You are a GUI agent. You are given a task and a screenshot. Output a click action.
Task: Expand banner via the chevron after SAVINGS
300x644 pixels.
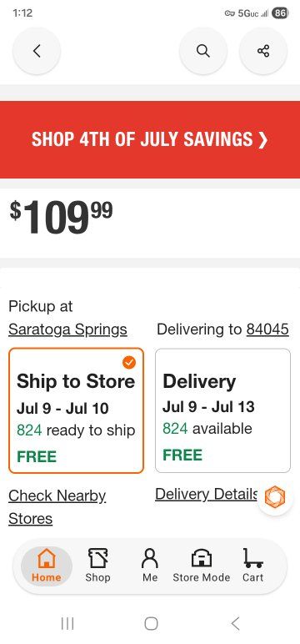[x=263, y=140]
